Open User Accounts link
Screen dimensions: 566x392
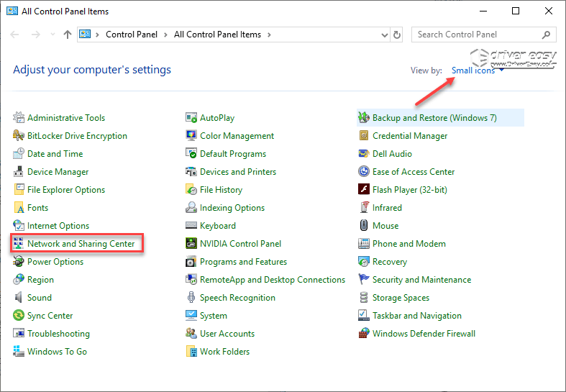point(227,334)
